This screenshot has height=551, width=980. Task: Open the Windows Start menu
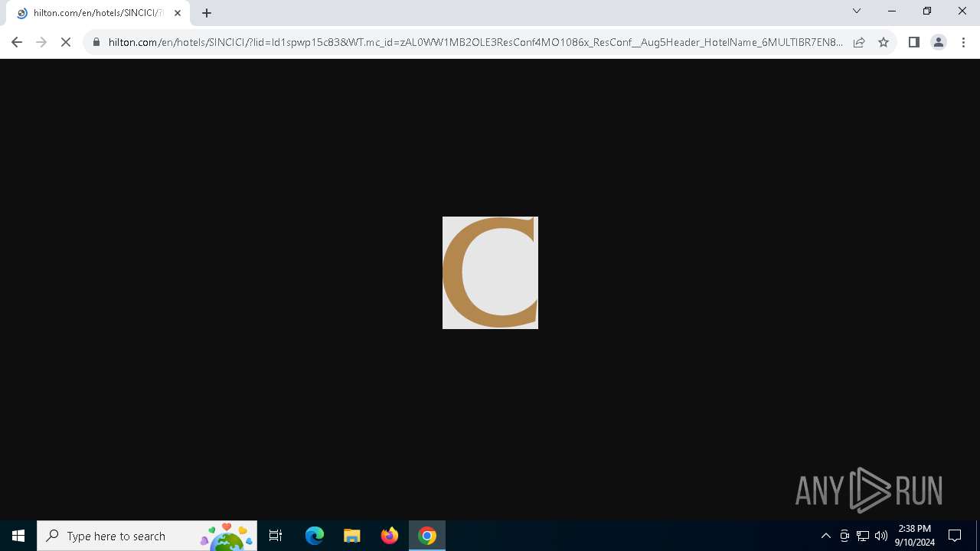click(x=18, y=536)
